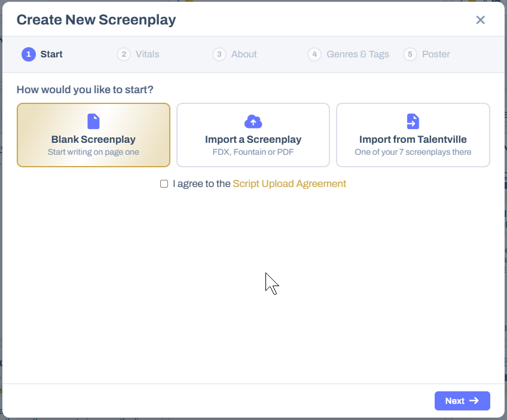
Task: Click 'FDX, Fountain or PDF' subtitle
Action: [x=253, y=152]
